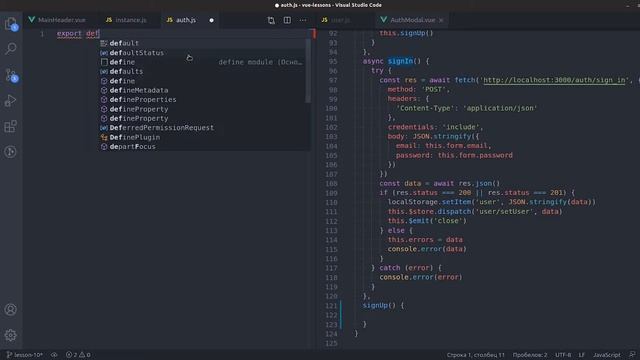Open the Explorer view in activity bar
Viewport: 640px width, 360px height.
click(11, 24)
